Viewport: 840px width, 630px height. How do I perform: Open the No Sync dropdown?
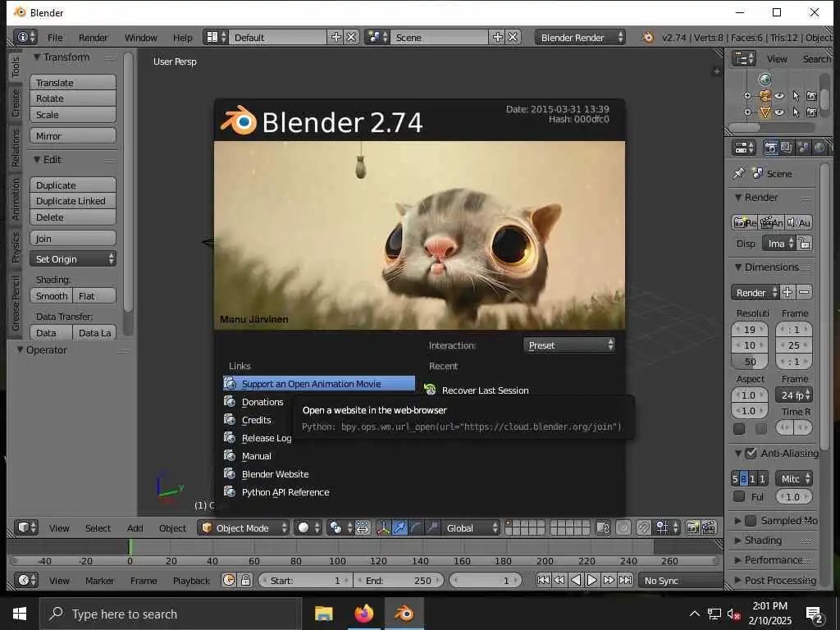(x=680, y=580)
